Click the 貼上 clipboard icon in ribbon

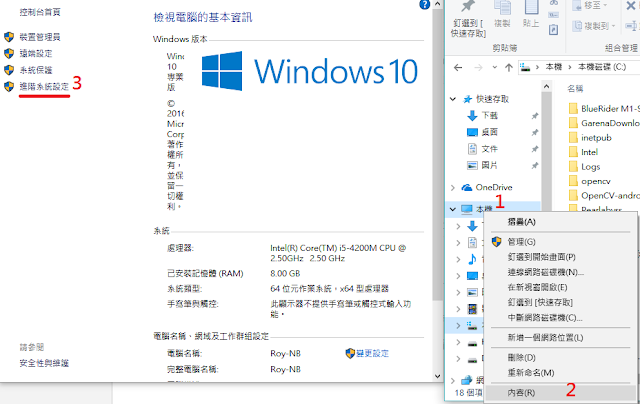(x=531, y=7)
